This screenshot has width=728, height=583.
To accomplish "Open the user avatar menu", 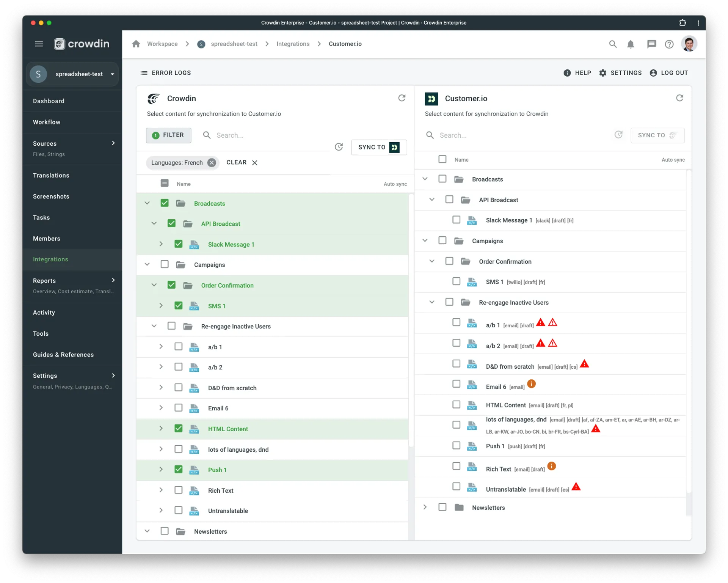I will 689,44.
